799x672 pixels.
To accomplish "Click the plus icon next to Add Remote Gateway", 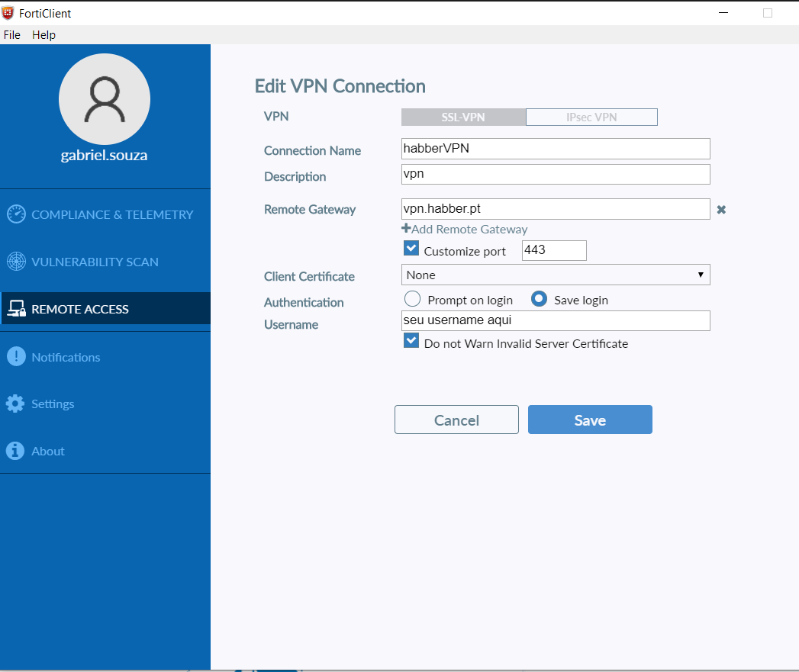I will 406,228.
